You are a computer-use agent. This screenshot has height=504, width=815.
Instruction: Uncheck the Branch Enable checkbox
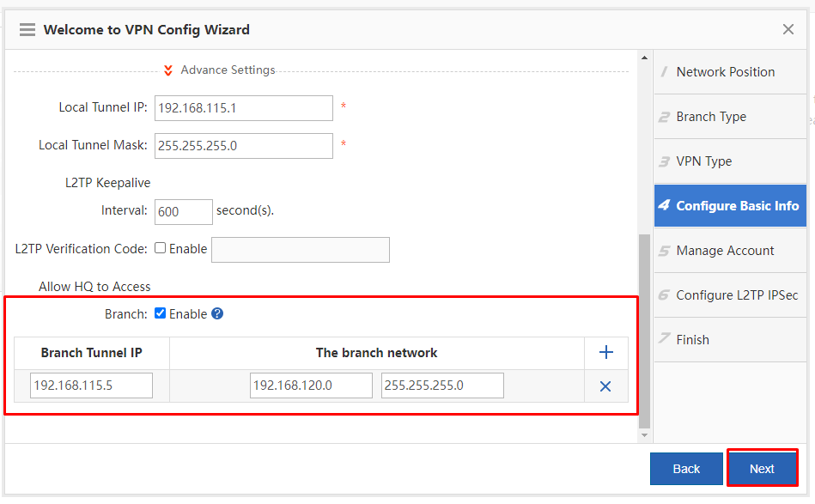pos(160,313)
